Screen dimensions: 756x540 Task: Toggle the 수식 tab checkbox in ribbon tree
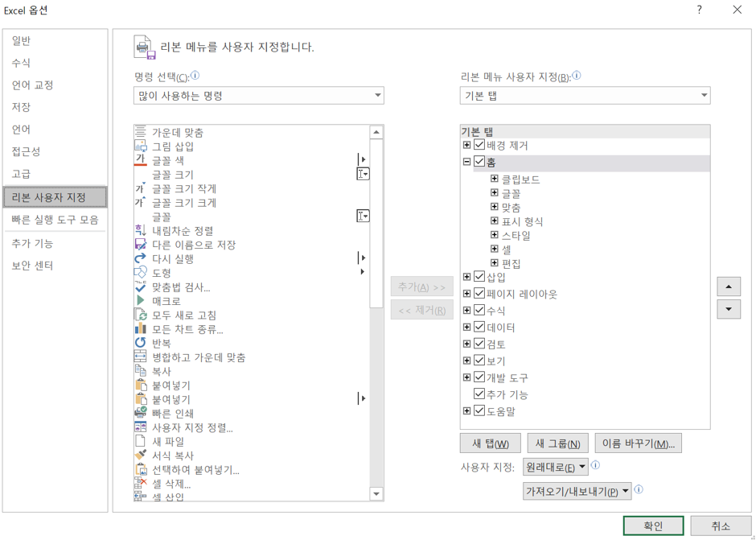point(479,311)
